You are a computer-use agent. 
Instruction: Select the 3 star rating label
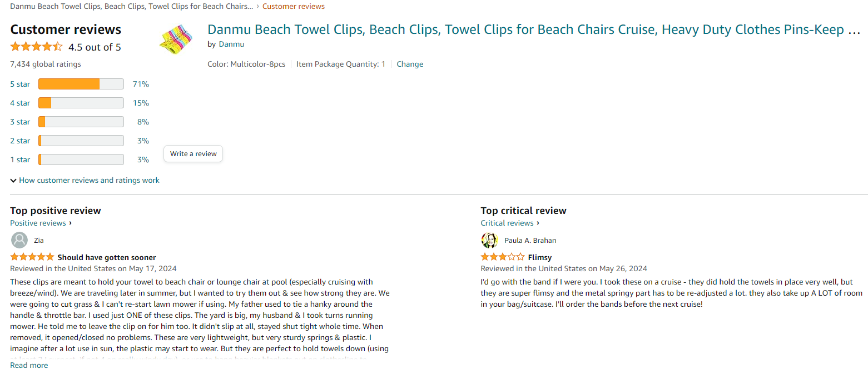[x=20, y=122]
